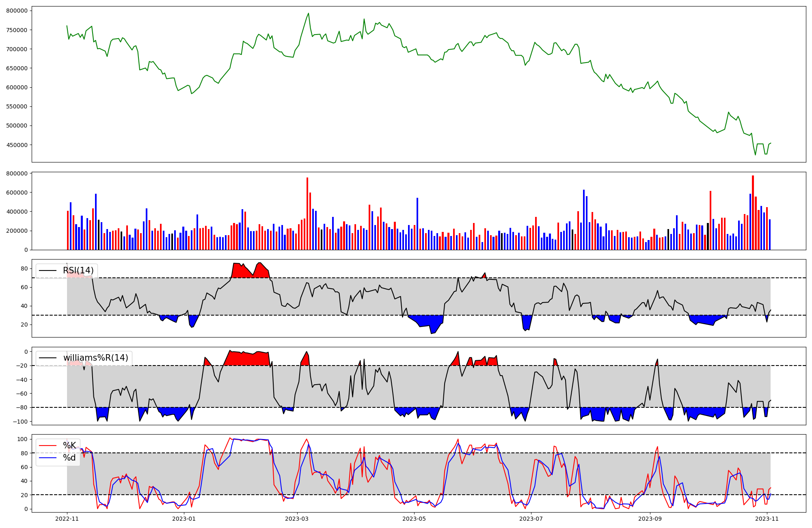Click the 600000 tick on volume axis
This screenshot has width=812, height=528.
coord(17,193)
